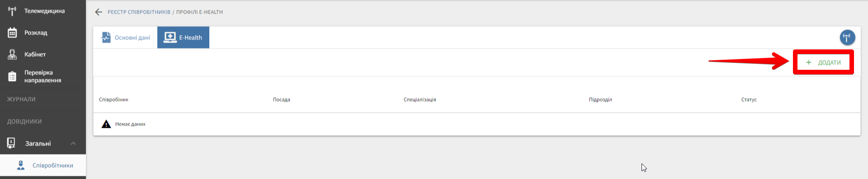This screenshot has height=179, width=868.
Task: Click the Перевірка направлення clipboard icon
Action: 12,76
